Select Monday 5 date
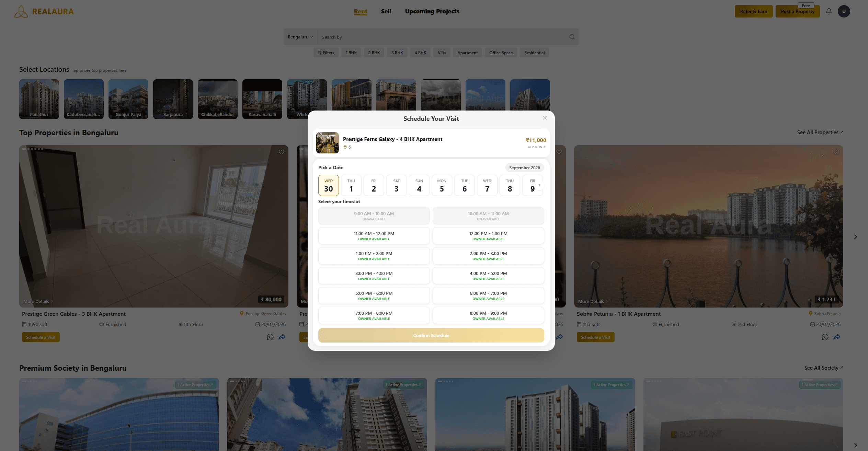Image resolution: width=868 pixels, height=451 pixels. pos(442,185)
